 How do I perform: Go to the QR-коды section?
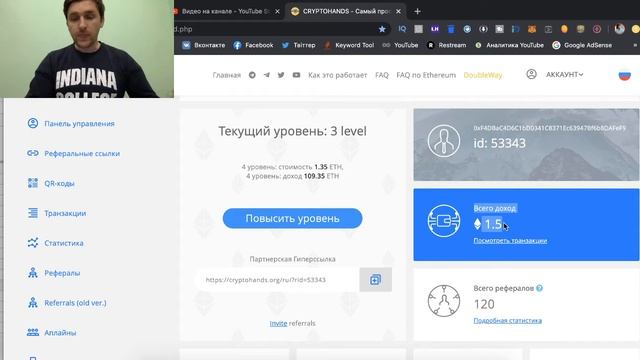51,183
